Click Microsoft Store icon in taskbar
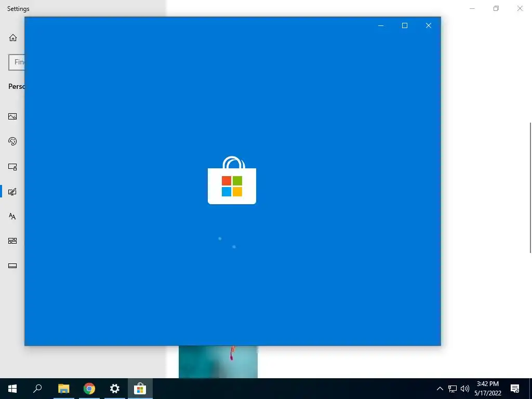Screen dimensions: 532x399 tap(140, 389)
